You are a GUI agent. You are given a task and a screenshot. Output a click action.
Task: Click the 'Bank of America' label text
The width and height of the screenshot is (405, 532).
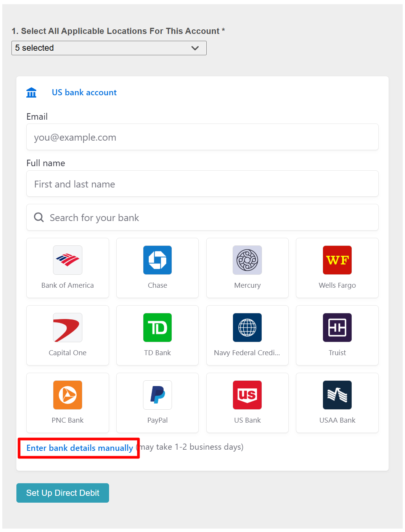[x=67, y=285]
